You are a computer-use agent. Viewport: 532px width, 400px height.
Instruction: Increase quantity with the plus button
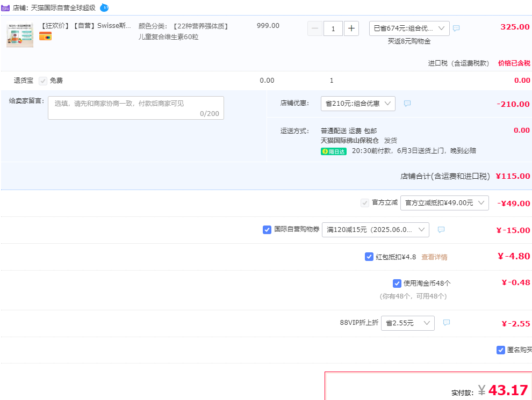[351, 28]
